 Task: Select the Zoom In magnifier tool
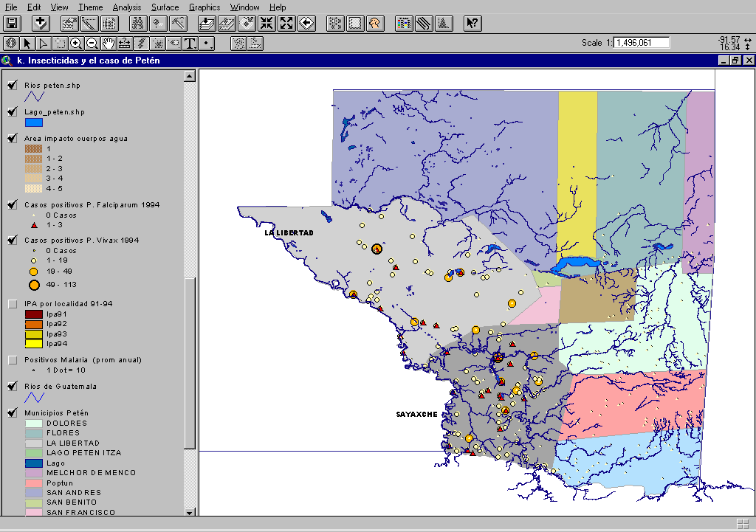pyautogui.click(x=76, y=44)
